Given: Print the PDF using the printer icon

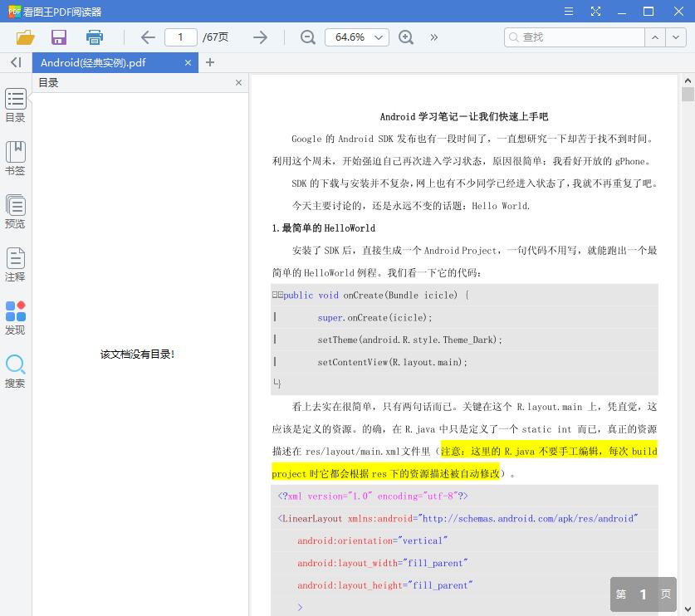Looking at the screenshot, I should [94, 37].
